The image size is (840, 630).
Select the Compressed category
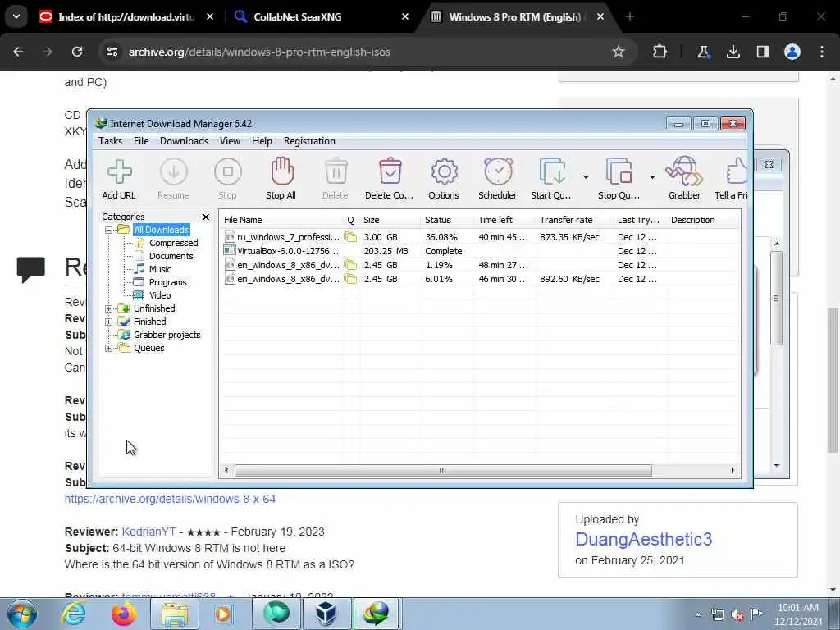point(174,243)
